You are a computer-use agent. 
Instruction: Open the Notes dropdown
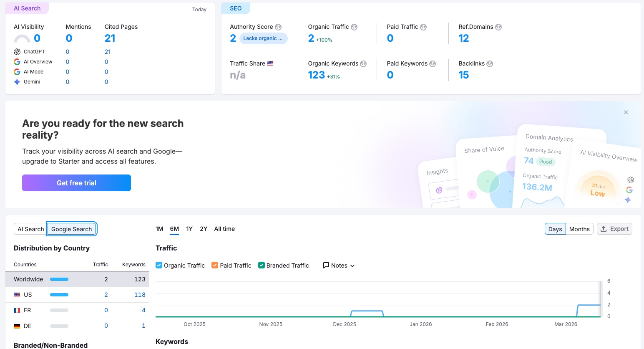(339, 266)
